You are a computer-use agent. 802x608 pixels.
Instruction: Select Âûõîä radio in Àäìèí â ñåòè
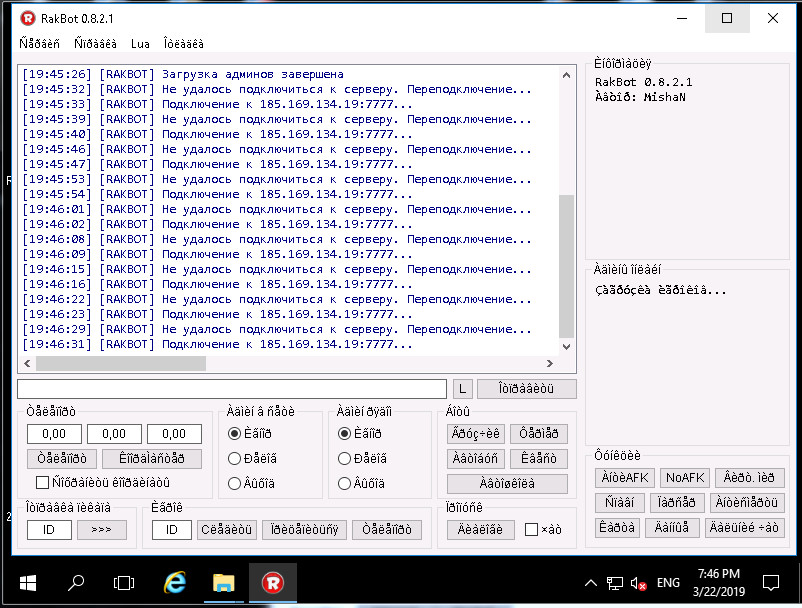click(234, 483)
